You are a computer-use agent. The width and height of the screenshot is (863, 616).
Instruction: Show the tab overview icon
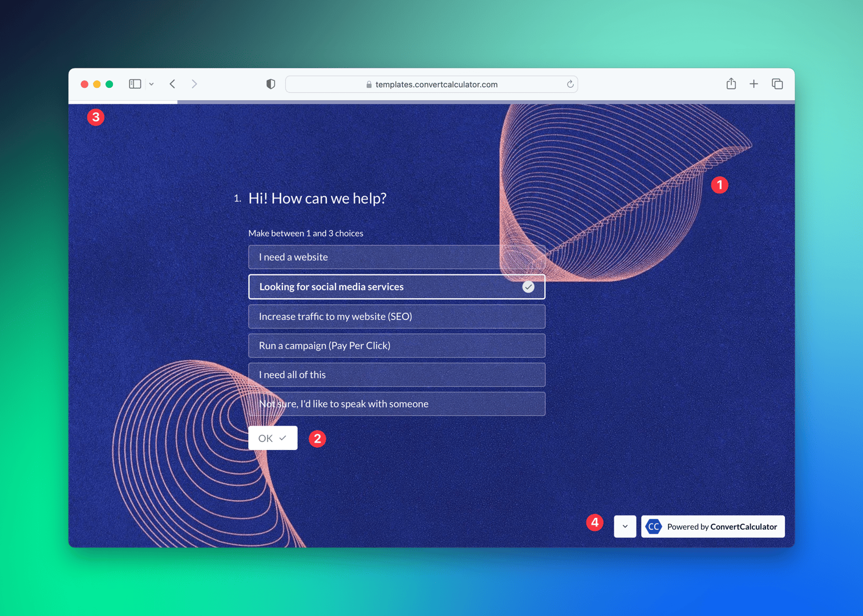pos(777,84)
